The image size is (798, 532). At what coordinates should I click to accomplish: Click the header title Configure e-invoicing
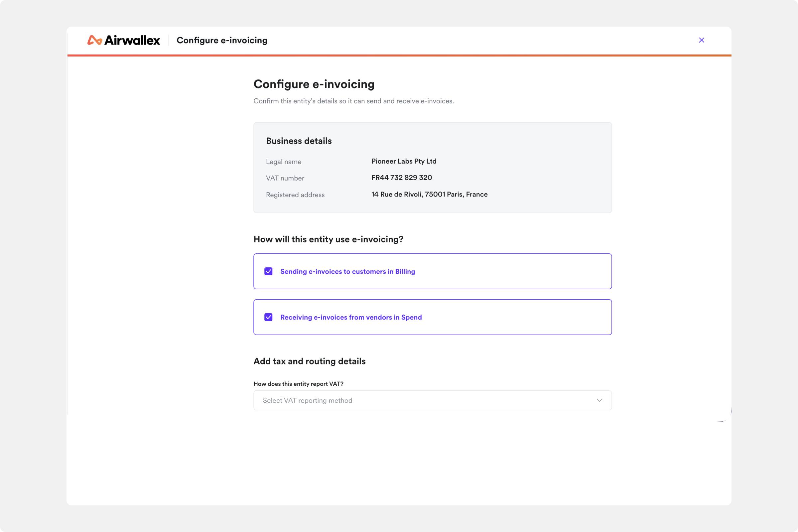tap(222, 40)
